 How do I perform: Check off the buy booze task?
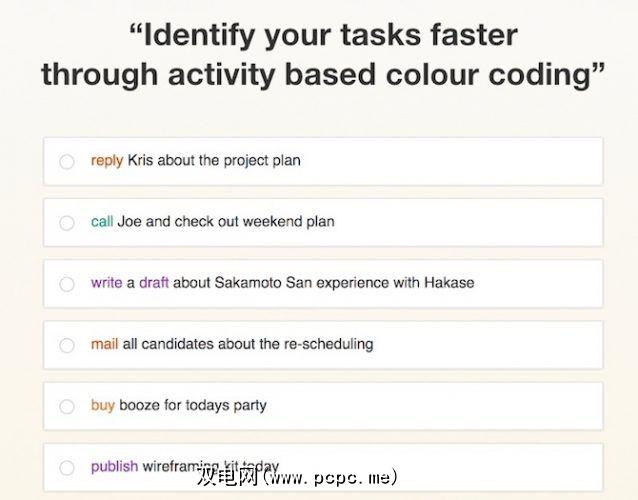point(67,407)
